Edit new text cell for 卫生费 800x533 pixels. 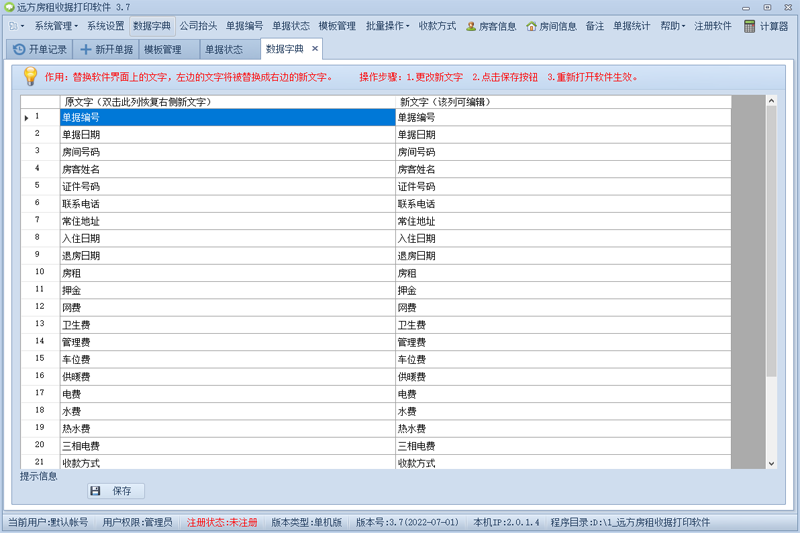(x=563, y=325)
